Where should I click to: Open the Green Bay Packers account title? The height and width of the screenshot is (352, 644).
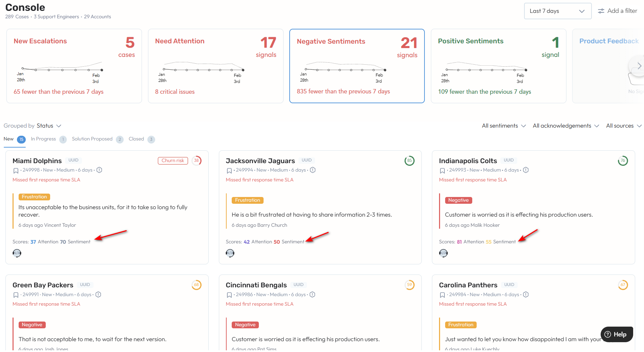click(x=43, y=285)
